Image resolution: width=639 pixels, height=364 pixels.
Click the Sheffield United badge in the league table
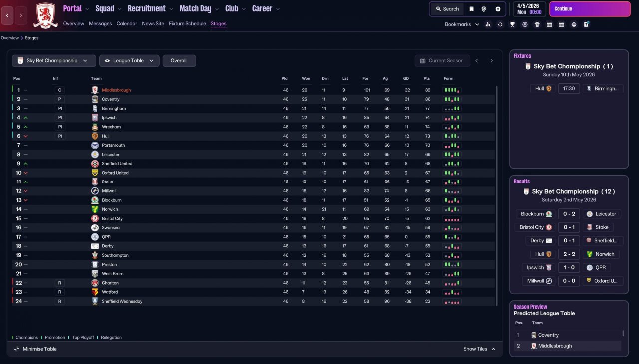coord(95,164)
